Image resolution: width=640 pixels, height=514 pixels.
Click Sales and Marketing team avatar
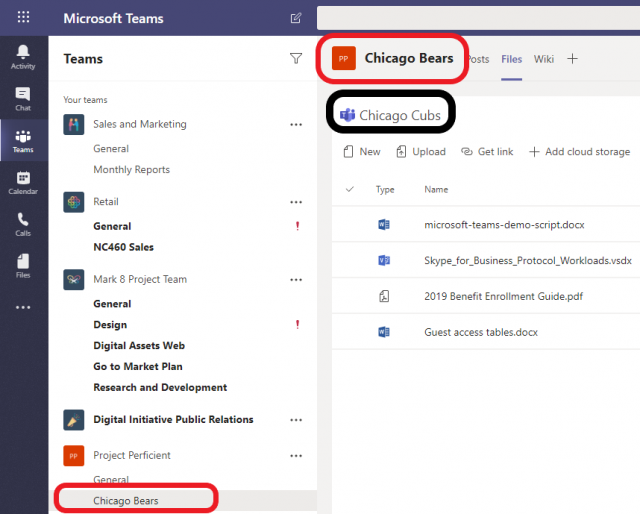click(x=74, y=124)
